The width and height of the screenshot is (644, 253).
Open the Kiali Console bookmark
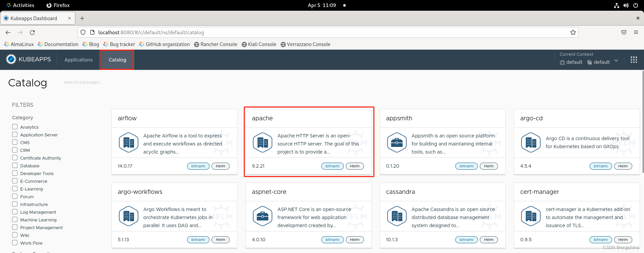pos(259,44)
